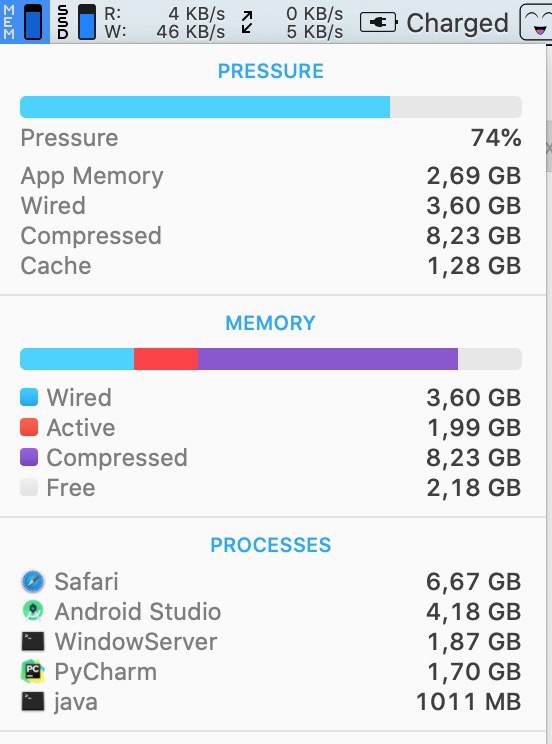
Task: Click the purple Compressed legend swatch
Action: pos(29,457)
